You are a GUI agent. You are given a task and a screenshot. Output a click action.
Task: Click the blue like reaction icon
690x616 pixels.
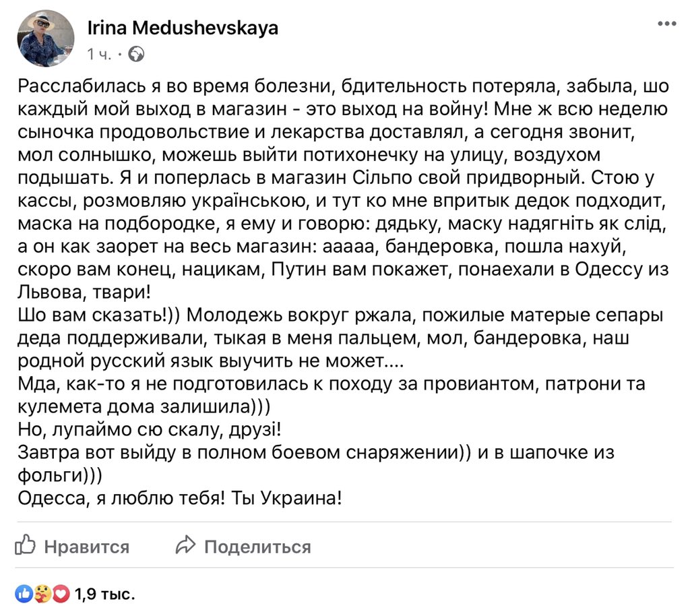pyautogui.click(x=24, y=594)
